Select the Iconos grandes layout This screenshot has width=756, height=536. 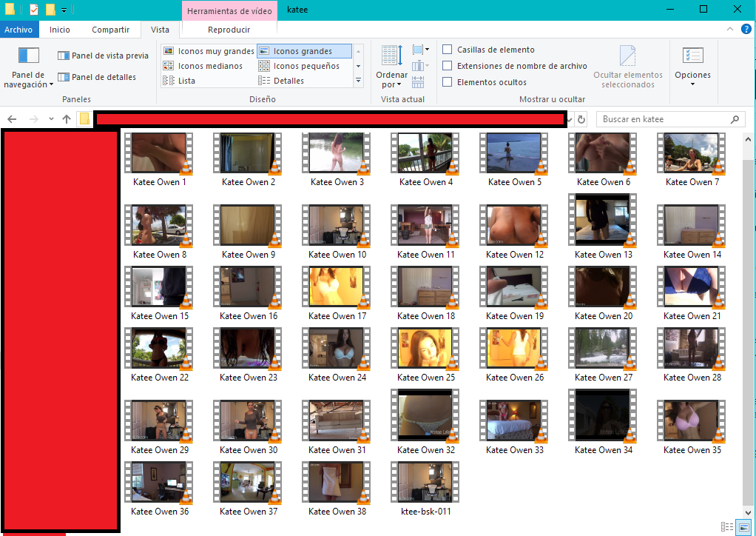304,51
